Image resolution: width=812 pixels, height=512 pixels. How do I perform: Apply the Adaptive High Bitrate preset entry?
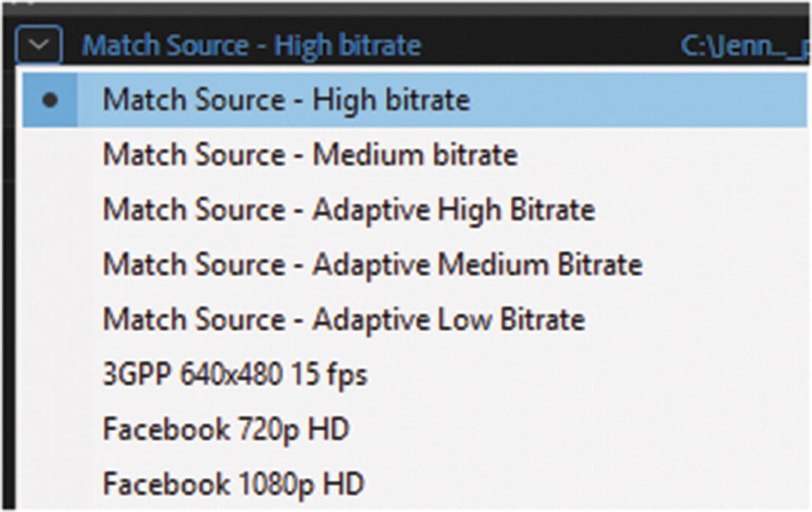(x=348, y=209)
